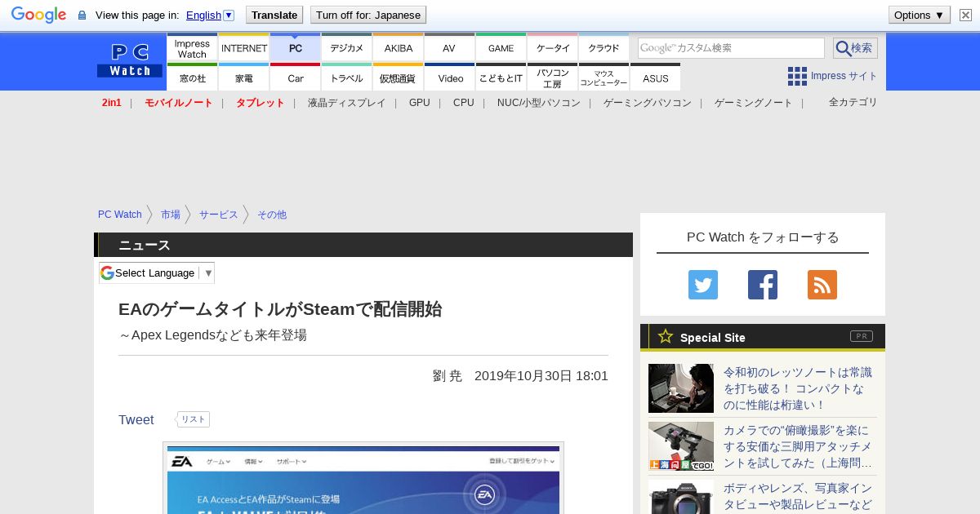Open the RSS feed icon
This screenshot has height=514, width=980.
[x=822, y=285]
